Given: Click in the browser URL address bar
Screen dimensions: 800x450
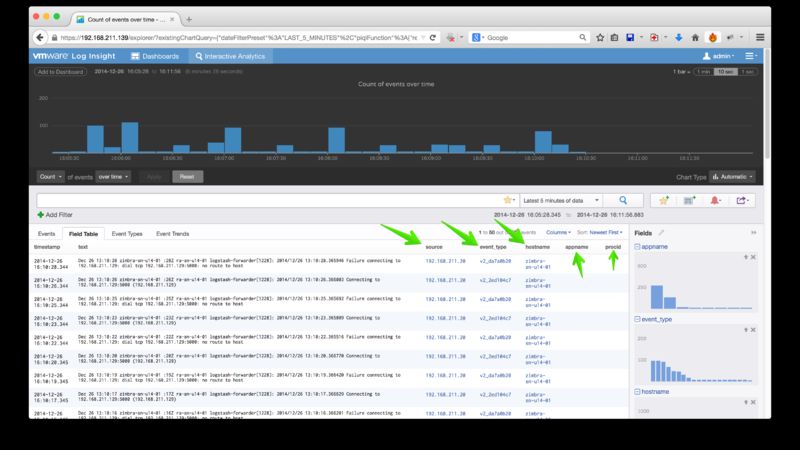Looking at the screenshot, I should point(240,37).
